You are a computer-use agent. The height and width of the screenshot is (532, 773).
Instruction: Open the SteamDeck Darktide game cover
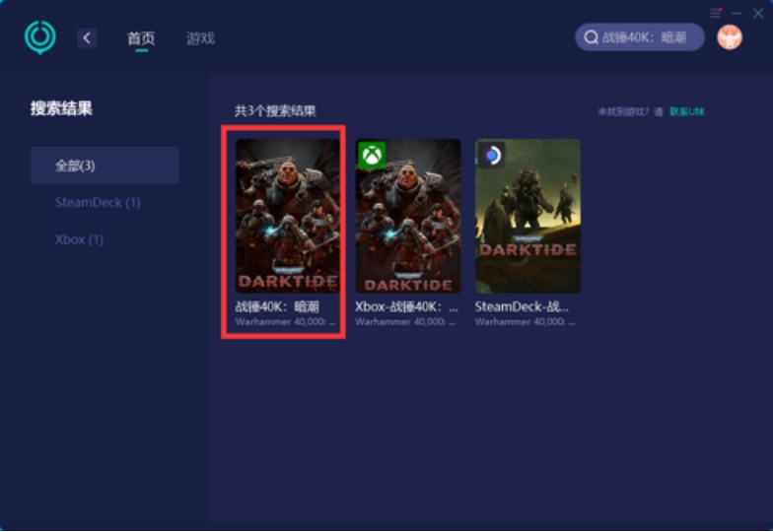click(527, 216)
